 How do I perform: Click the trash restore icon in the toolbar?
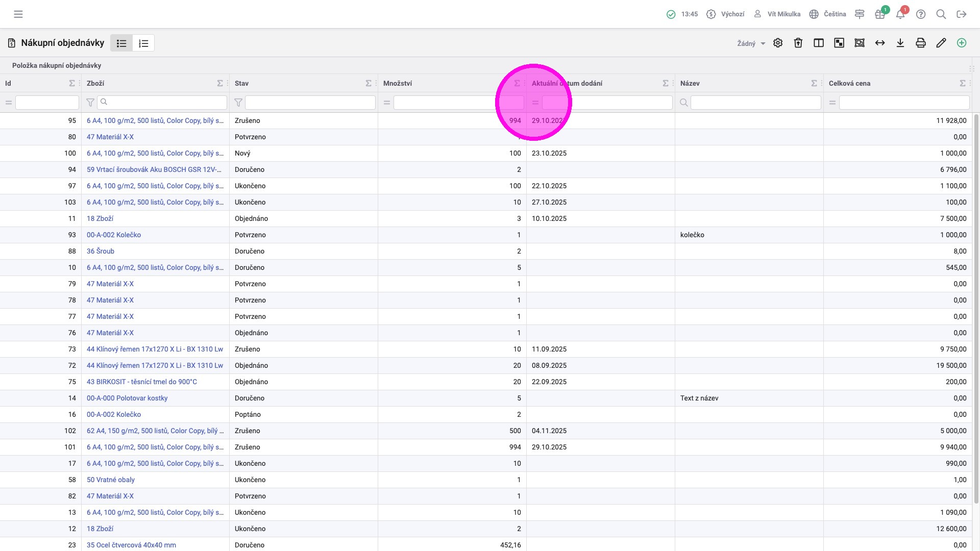coord(798,43)
